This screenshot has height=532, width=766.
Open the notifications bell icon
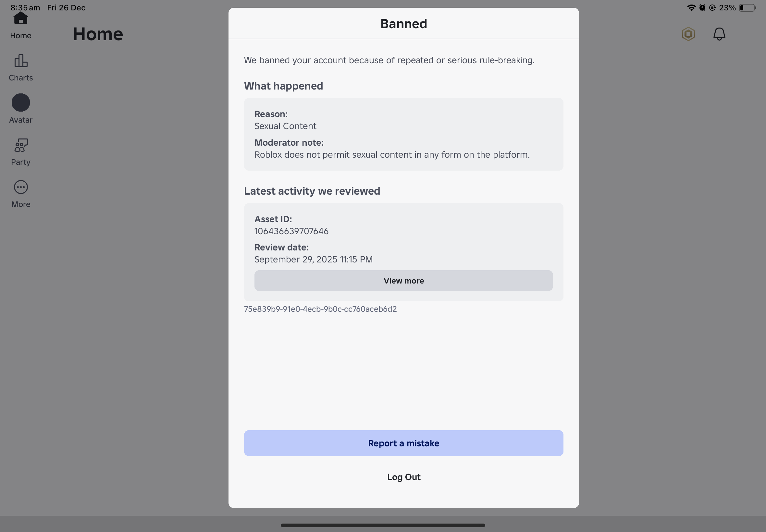[x=719, y=34]
